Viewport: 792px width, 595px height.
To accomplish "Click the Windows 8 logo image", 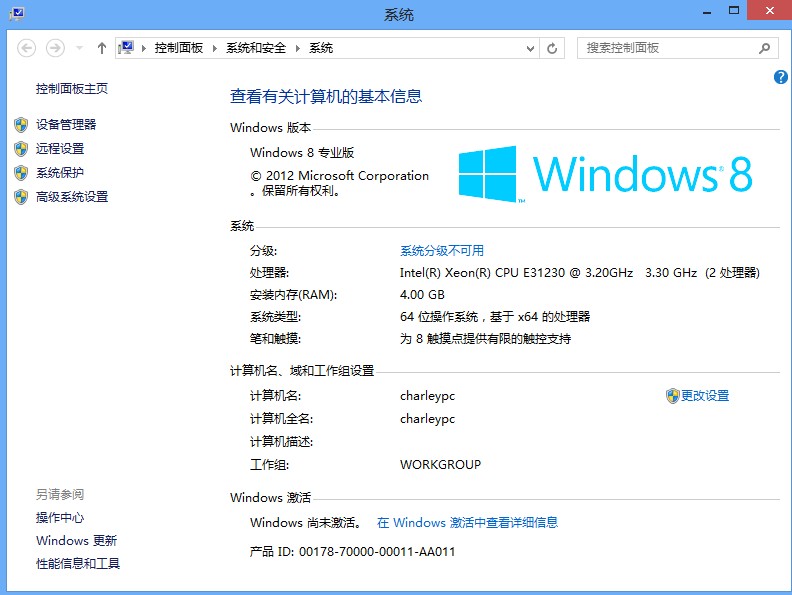I will [605, 174].
